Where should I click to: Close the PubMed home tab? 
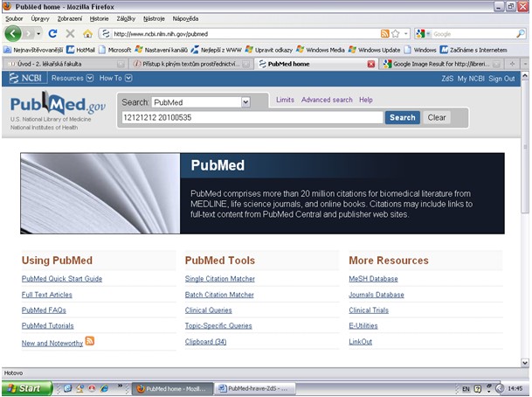pos(371,64)
